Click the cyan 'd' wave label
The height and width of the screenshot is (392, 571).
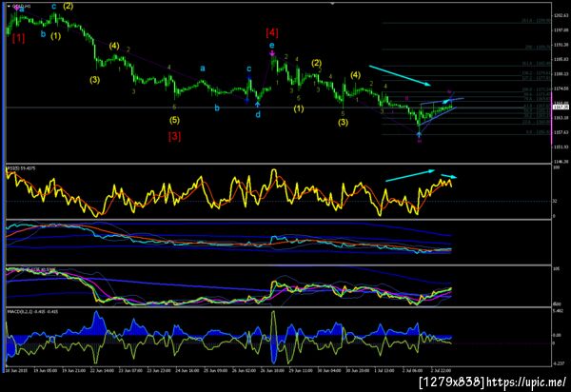[x=258, y=115]
